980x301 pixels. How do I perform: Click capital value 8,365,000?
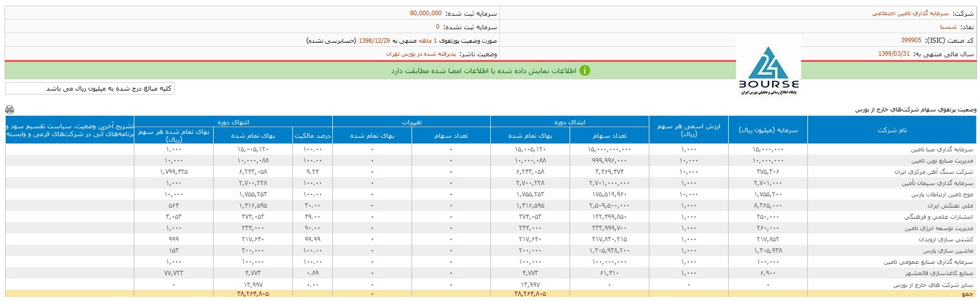pyautogui.click(x=768, y=205)
